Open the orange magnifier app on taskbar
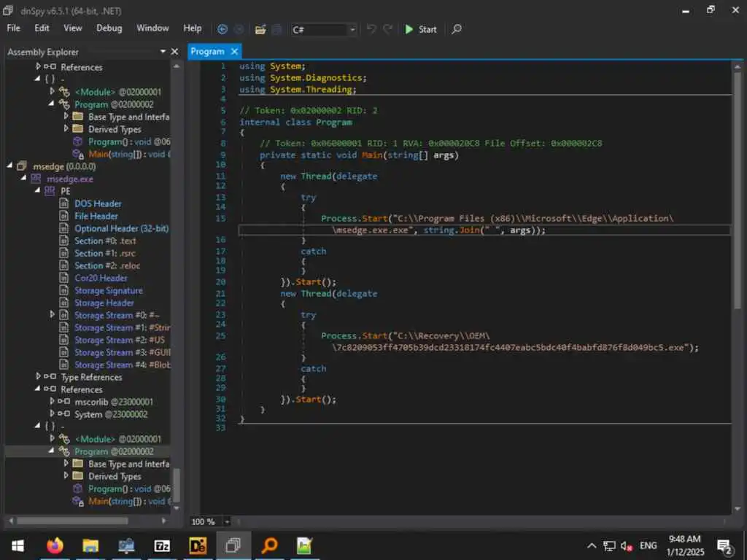Viewport: 747px width, 560px height. point(269,545)
